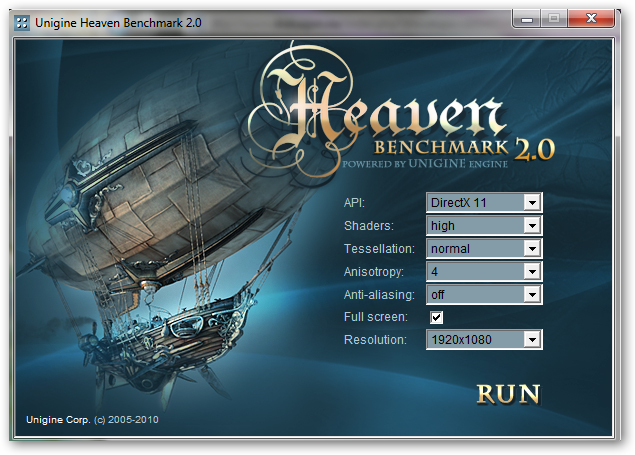Click the 'Anisotropy:' label
The width and height of the screenshot is (635, 455).
(373, 272)
